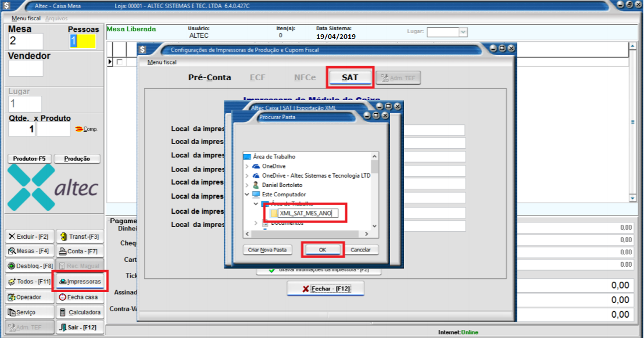This screenshot has height=338, width=644.
Task: Click Criar Nova Pasta button
Action: pos(267,250)
